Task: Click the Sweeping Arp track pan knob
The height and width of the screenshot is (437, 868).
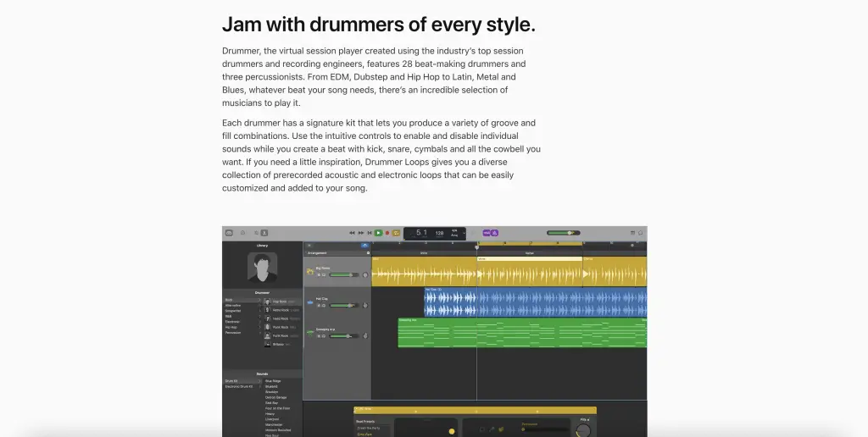Action: click(x=364, y=335)
